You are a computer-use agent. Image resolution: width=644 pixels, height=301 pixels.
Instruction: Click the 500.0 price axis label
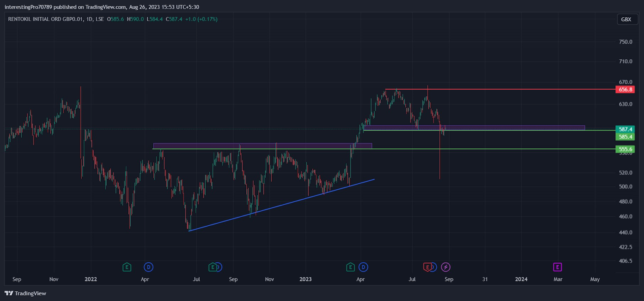point(625,187)
